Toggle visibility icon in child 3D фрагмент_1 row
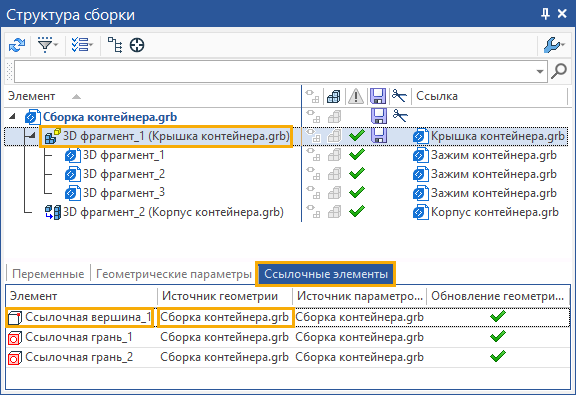The width and height of the screenshot is (576, 395). click(x=313, y=155)
